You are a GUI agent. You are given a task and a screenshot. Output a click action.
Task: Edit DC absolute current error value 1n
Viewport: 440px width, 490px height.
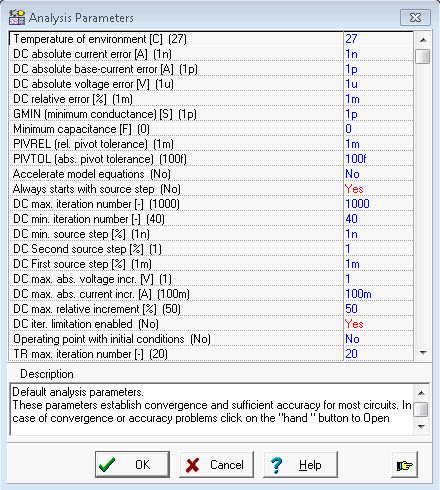pos(378,54)
